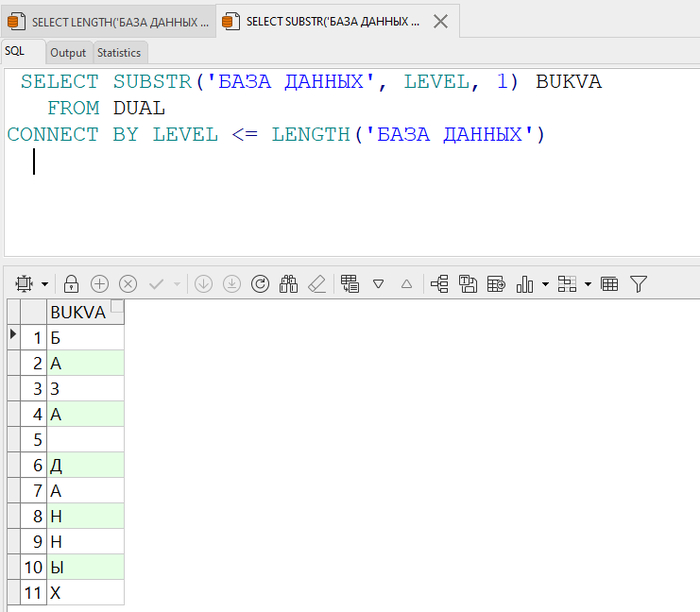Refresh the result grid data
Viewport: 700px width, 612px height.
[260, 284]
